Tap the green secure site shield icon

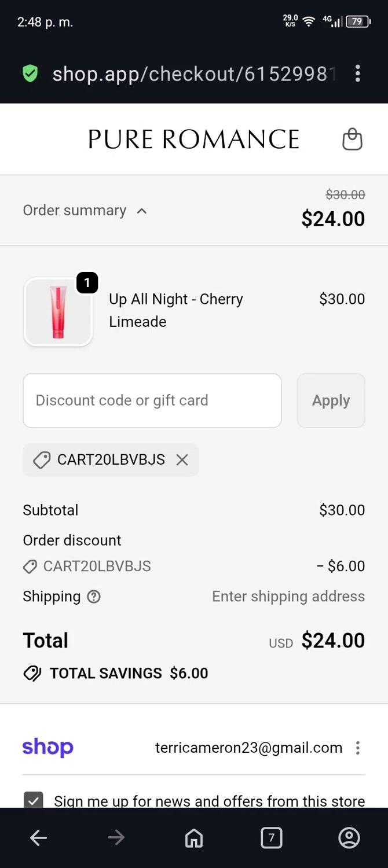(30, 73)
